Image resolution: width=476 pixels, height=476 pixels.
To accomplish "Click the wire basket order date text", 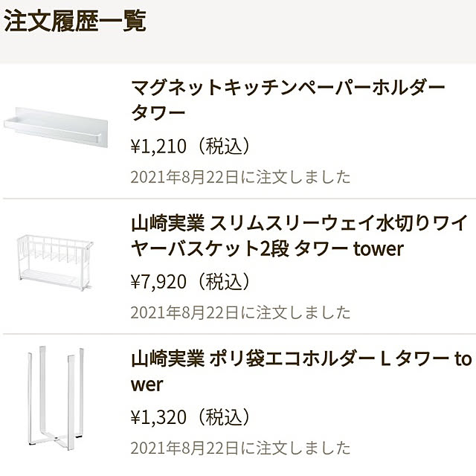I will (x=240, y=312).
